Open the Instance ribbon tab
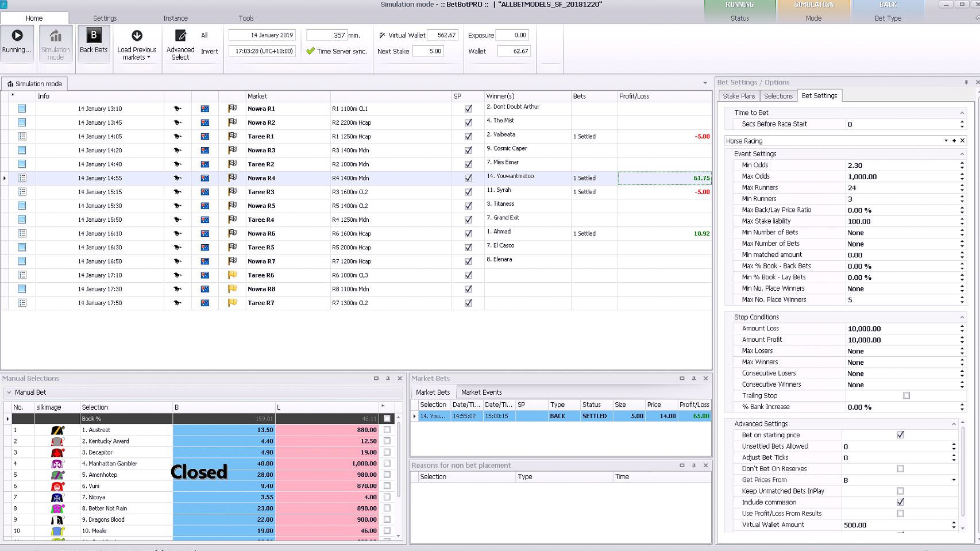Screen dimensions: 980x551 click(x=175, y=18)
